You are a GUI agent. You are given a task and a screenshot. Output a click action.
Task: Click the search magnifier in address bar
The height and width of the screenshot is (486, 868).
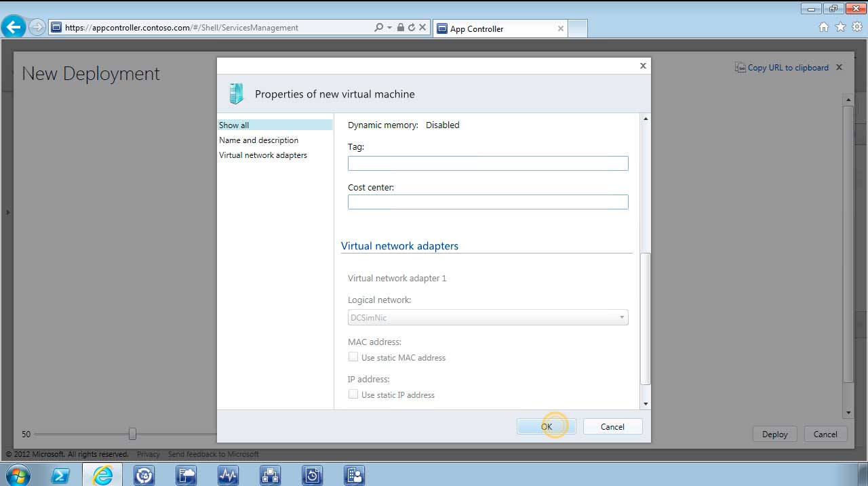(378, 28)
